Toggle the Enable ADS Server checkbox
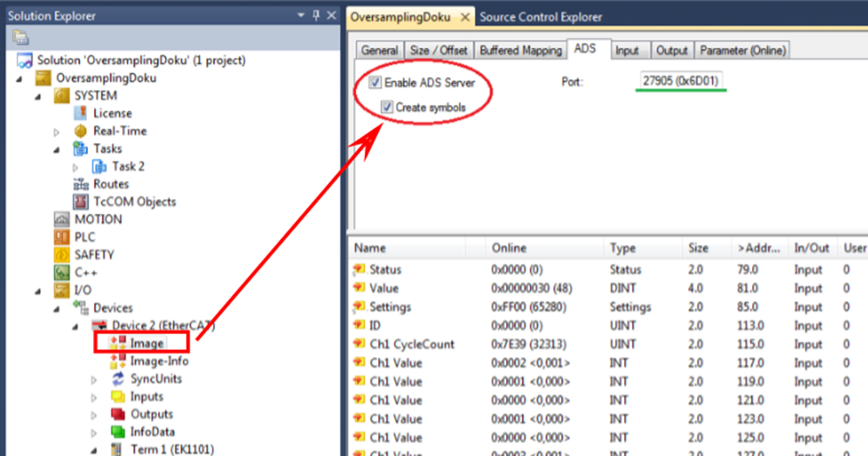Viewport: 868px width, 456px height. pyautogui.click(x=376, y=83)
